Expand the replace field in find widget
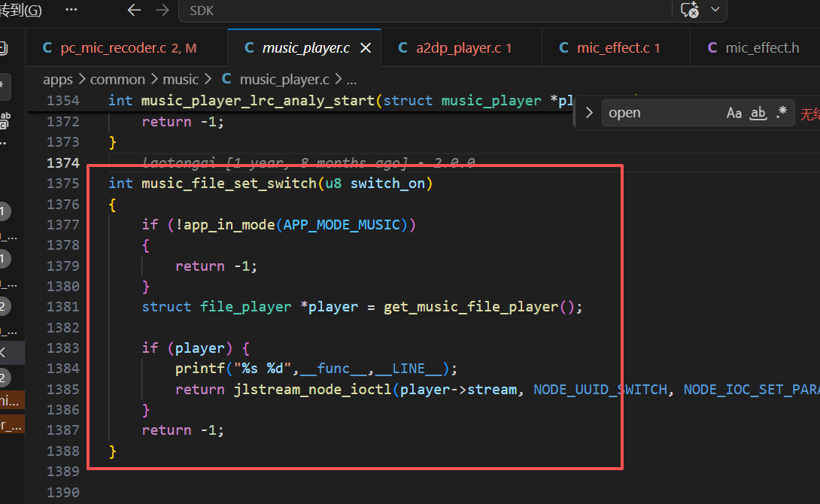The height and width of the screenshot is (504, 820). [589, 113]
